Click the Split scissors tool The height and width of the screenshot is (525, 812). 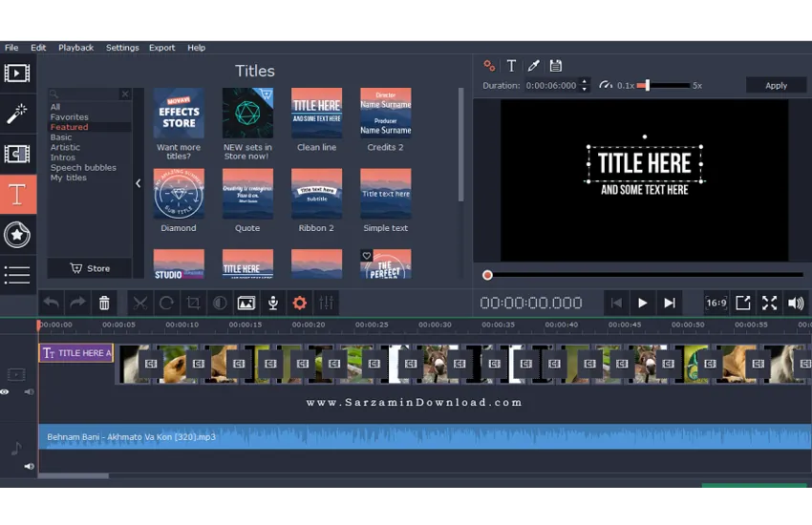[x=140, y=303]
